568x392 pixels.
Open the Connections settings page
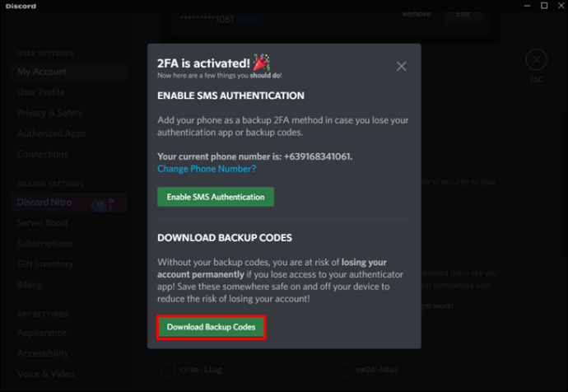tap(43, 154)
